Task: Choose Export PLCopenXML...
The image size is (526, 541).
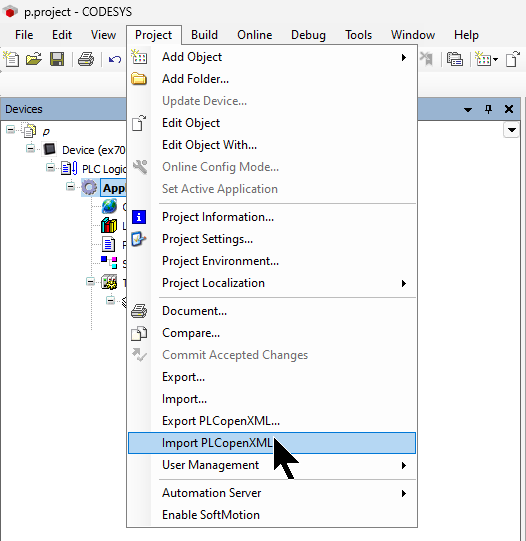Action: tap(272, 421)
